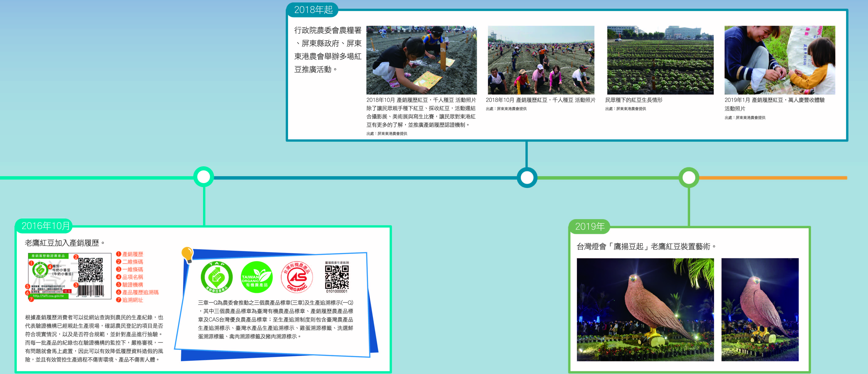This screenshot has width=868, height=374.
Task: Click the 根據產銷履歷消費者 paragraph
Action: point(94,338)
